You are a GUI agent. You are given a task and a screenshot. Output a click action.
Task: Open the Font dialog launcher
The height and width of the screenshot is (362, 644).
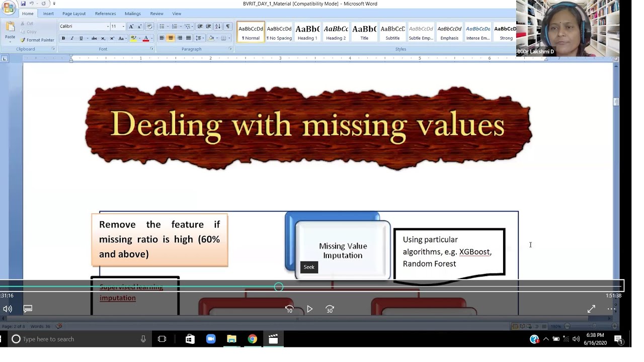[x=152, y=49]
